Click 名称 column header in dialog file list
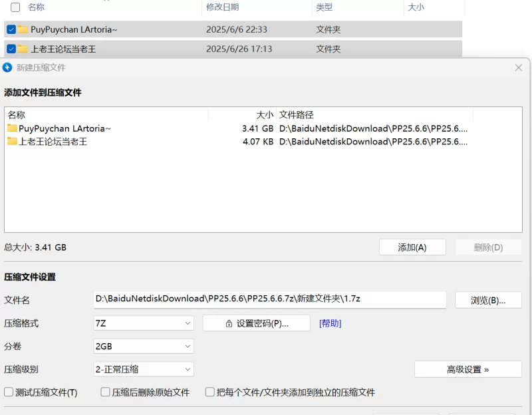Screen dimensions: 532x415 click(16, 114)
